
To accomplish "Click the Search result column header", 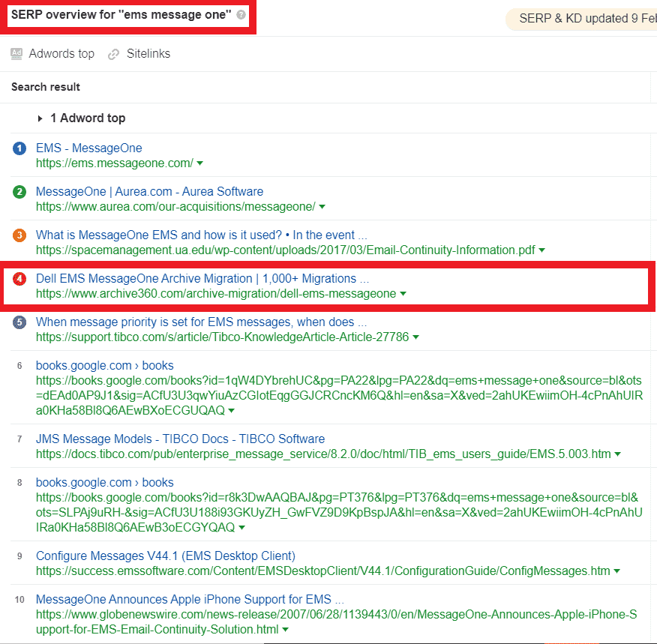I will [x=46, y=87].
